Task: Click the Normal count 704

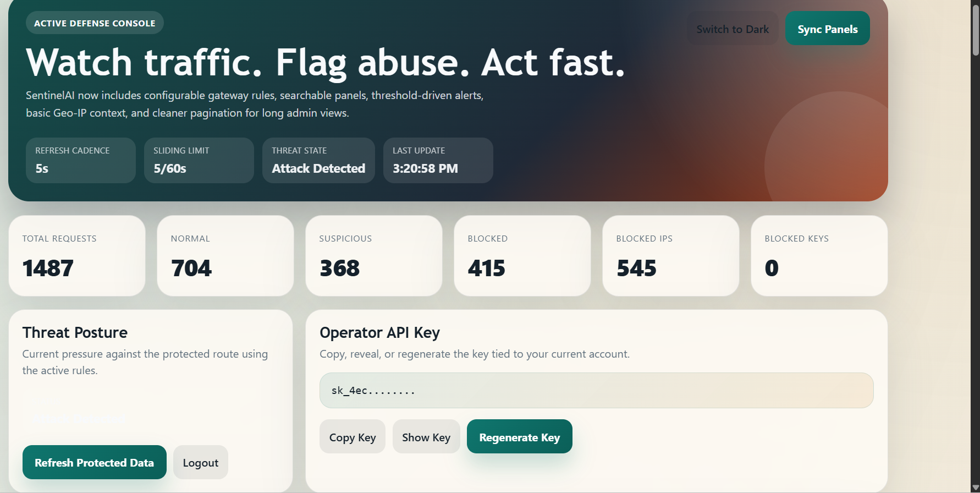Action: tap(191, 269)
